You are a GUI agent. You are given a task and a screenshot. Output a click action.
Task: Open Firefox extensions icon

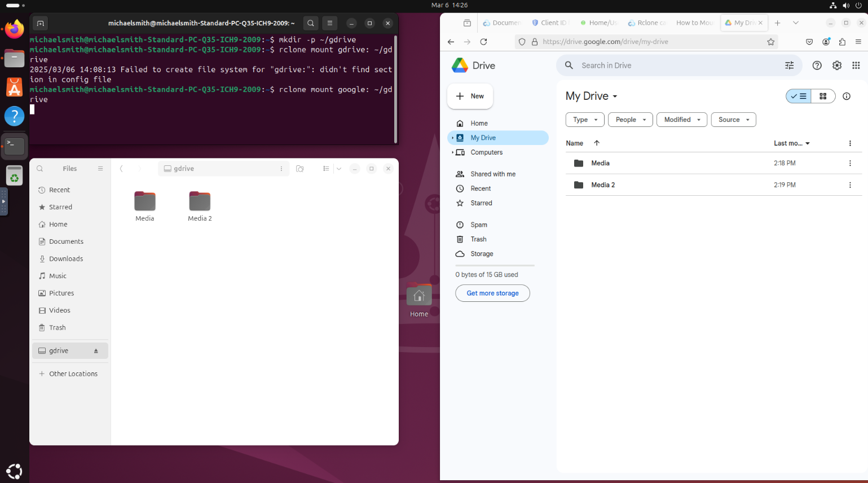tap(842, 42)
